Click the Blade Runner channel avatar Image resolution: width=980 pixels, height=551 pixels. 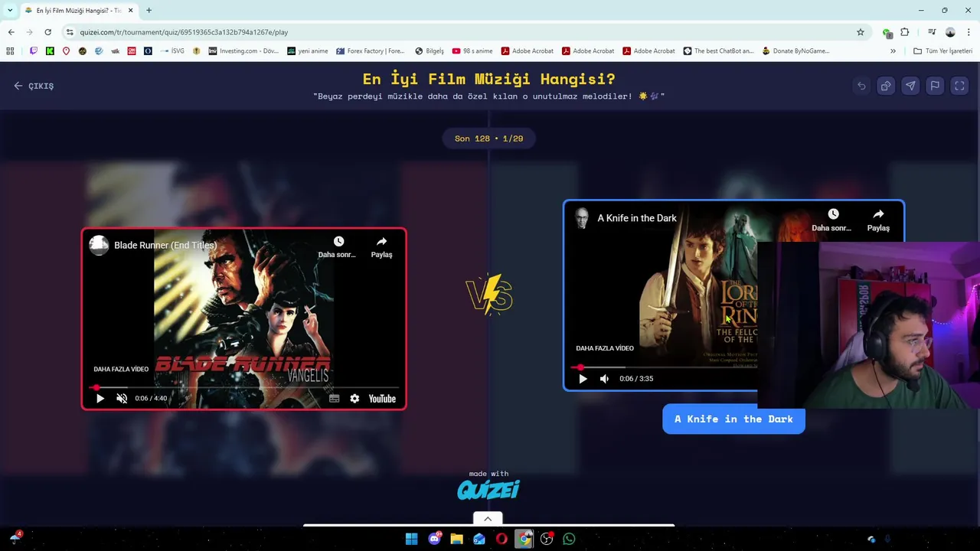[x=99, y=245]
